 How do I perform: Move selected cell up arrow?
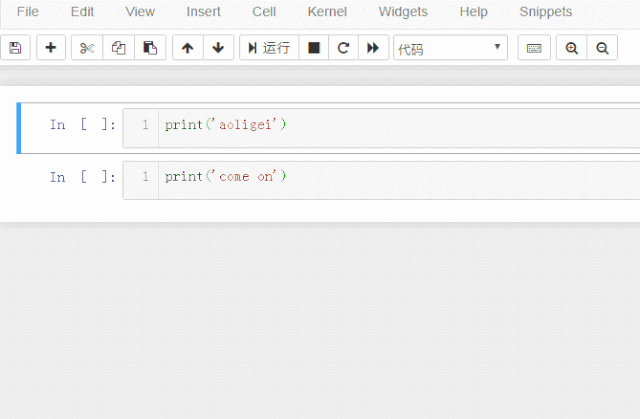point(188,48)
